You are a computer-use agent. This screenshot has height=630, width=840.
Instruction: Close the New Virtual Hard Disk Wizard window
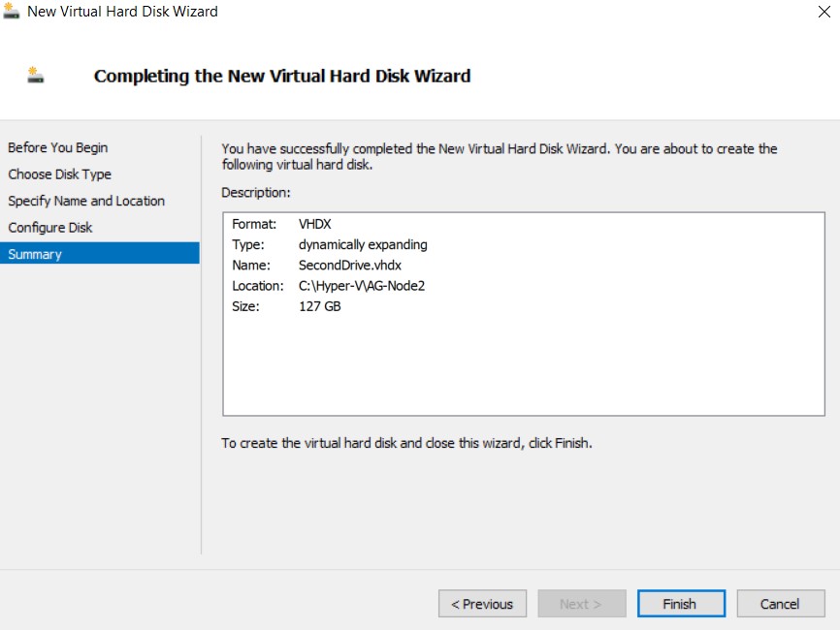click(x=824, y=13)
